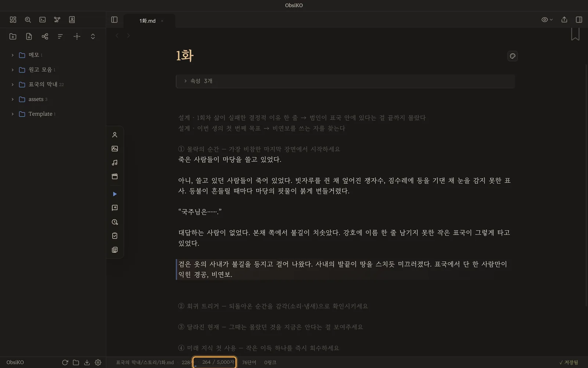The image size is (588, 368).
Task: Locate the current file in explorer
Action: tap(77, 36)
